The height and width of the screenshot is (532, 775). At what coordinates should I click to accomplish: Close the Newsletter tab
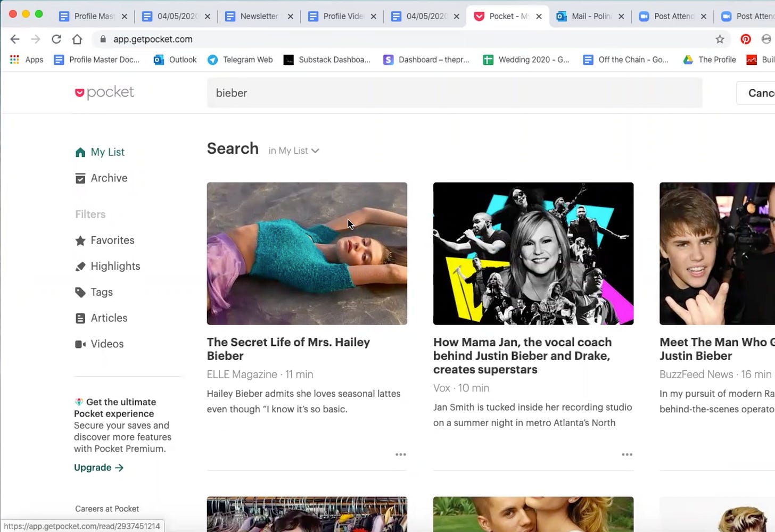coord(290,16)
